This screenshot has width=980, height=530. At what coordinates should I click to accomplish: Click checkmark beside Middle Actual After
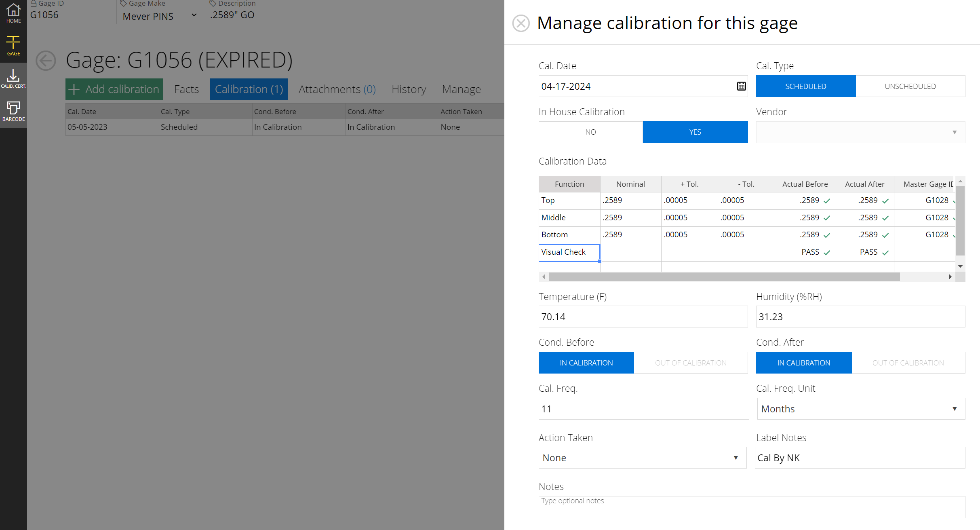885,218
